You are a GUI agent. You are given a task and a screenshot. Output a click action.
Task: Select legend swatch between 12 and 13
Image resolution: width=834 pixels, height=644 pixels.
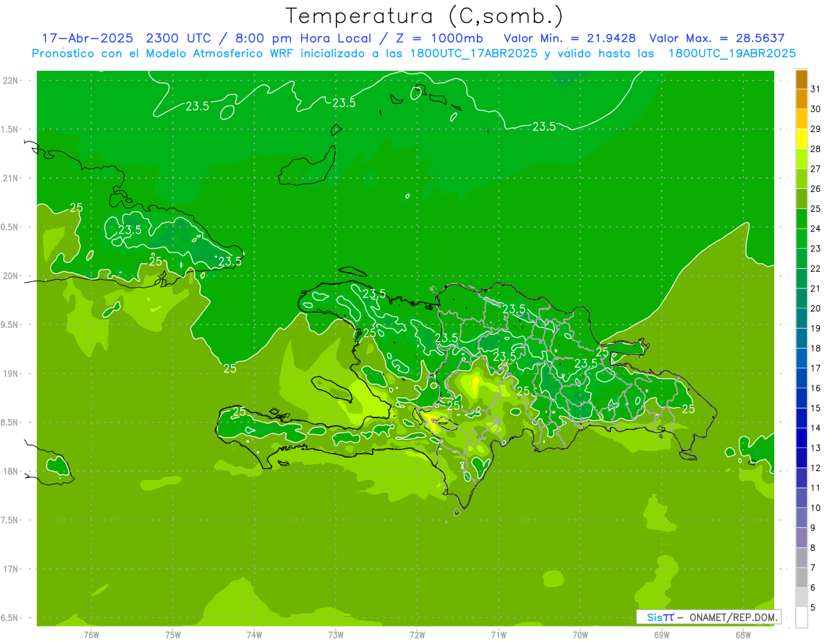pos(802,458)
